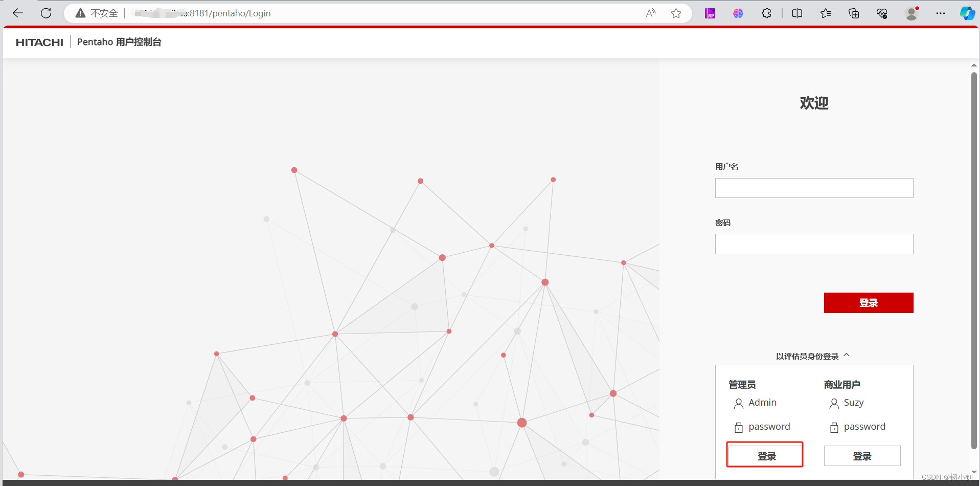Click the Admin user icon

pos(739,404)
